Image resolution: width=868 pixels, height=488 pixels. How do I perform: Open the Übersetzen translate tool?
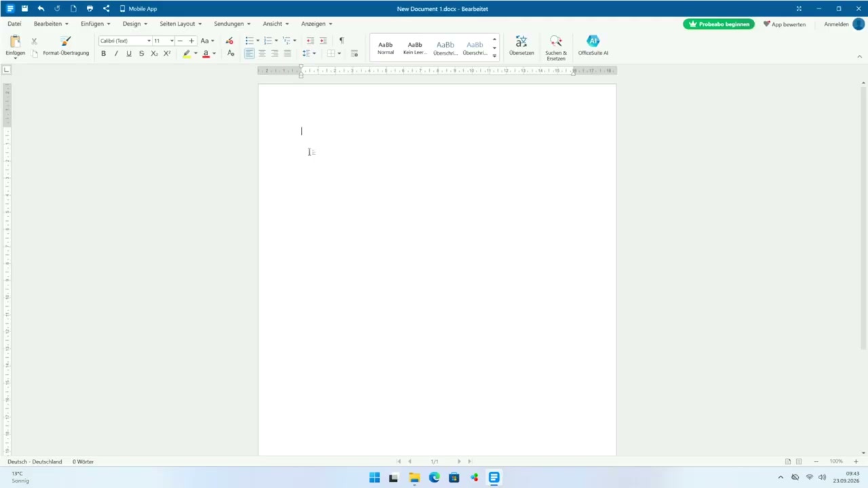pyautogui.click(x=521, y=46)
